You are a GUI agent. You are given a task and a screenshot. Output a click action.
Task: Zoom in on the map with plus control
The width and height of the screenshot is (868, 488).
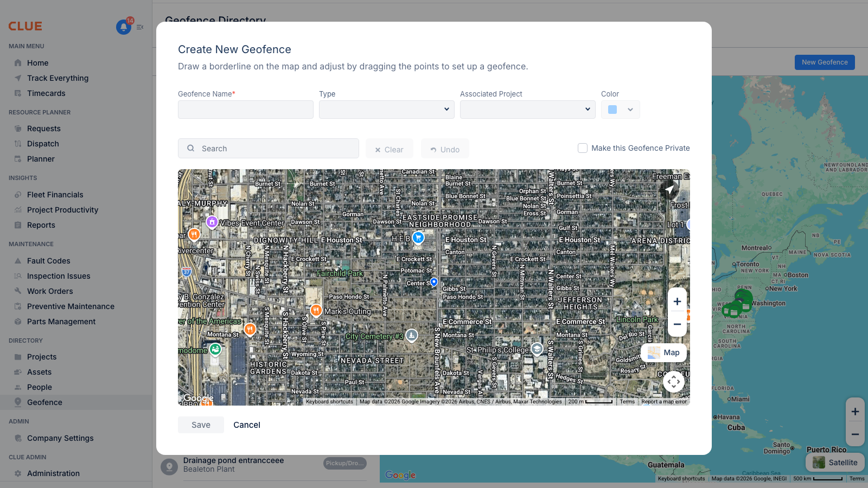677,301
